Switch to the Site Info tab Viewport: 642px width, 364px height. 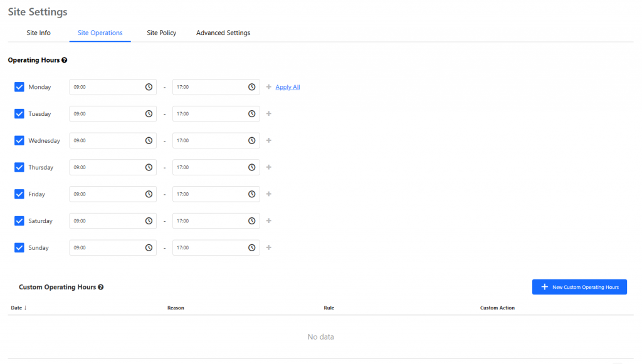click(x=38, y=33)
